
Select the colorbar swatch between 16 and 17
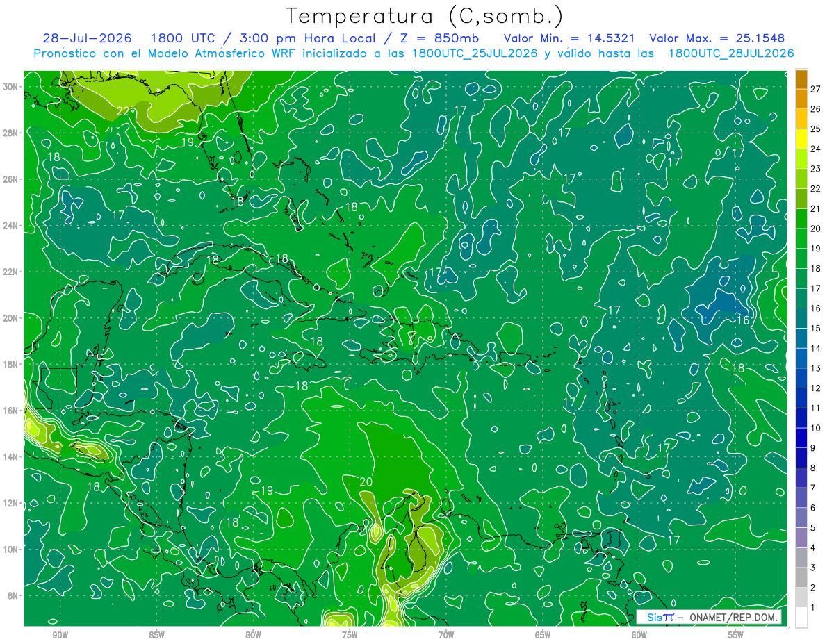click(801, 298)
